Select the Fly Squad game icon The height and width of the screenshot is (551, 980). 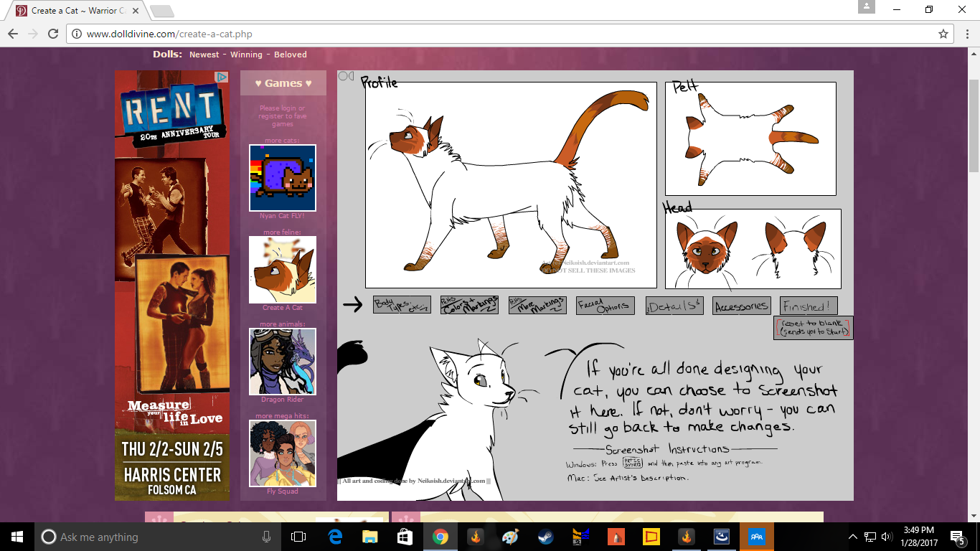point(282,453)
